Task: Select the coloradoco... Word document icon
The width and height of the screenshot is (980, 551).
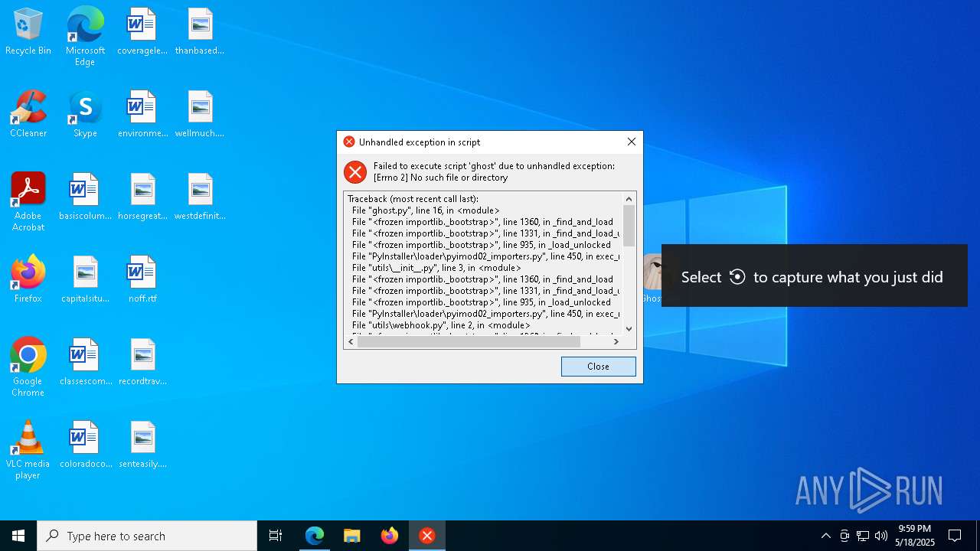Action: coord(85,445)
